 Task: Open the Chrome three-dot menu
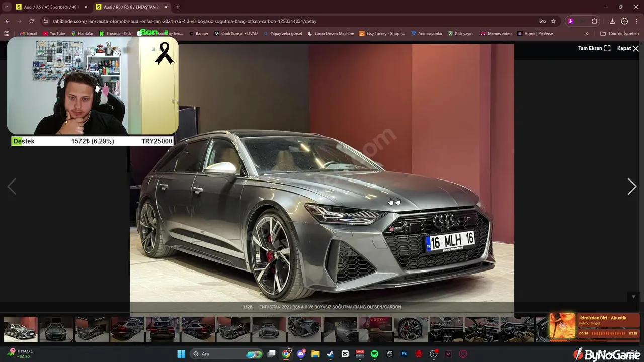(636, 21)
